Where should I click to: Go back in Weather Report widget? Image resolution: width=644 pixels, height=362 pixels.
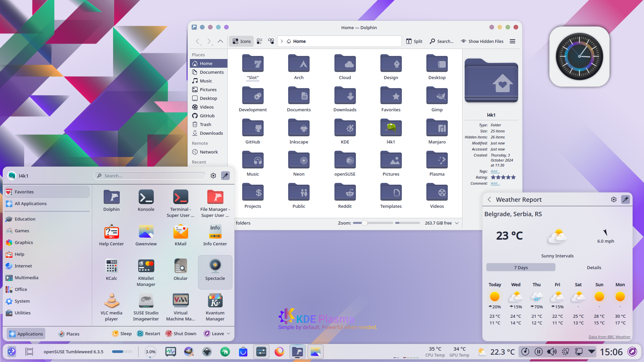(x=489, y=199)
